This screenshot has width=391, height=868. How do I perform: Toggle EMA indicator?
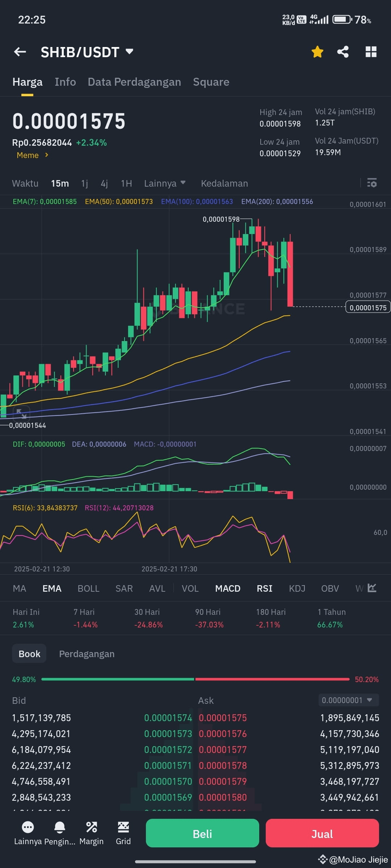click(52, 588)
